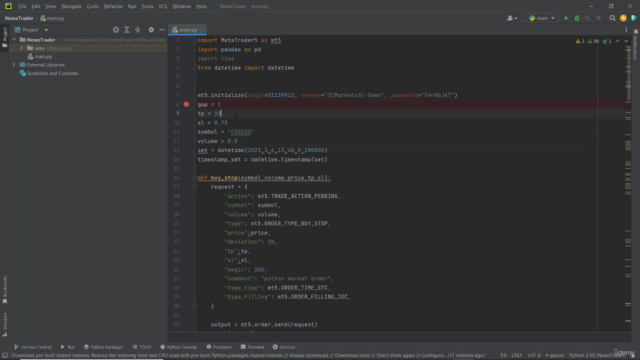The height and width of the screenshot is (360, 640).
Task: Open the VCS menu
Action: [163, 6]
